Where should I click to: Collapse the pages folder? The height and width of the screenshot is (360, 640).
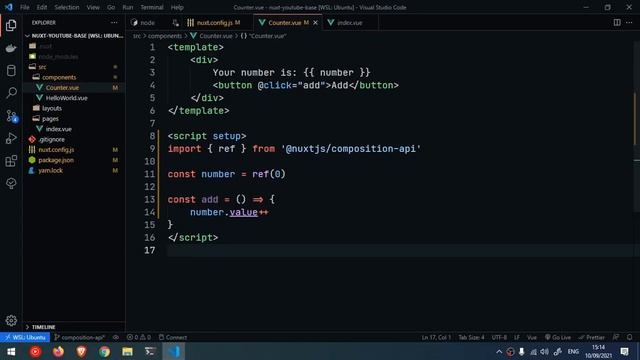point(74,118)
